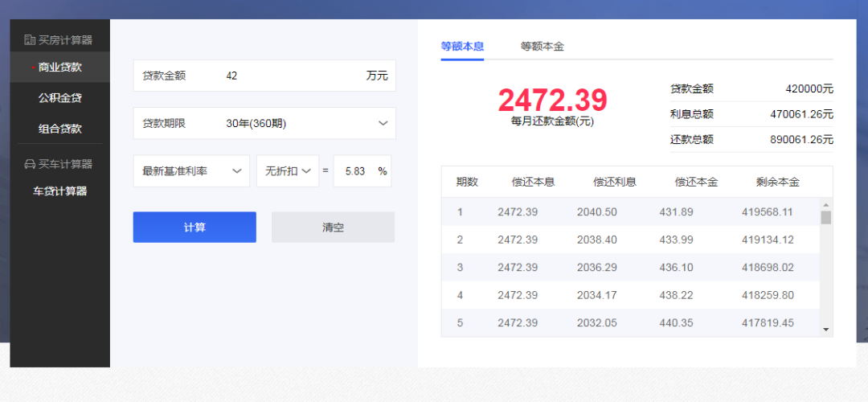Click the 剩余本金 column header

click(x=777, y=183)
